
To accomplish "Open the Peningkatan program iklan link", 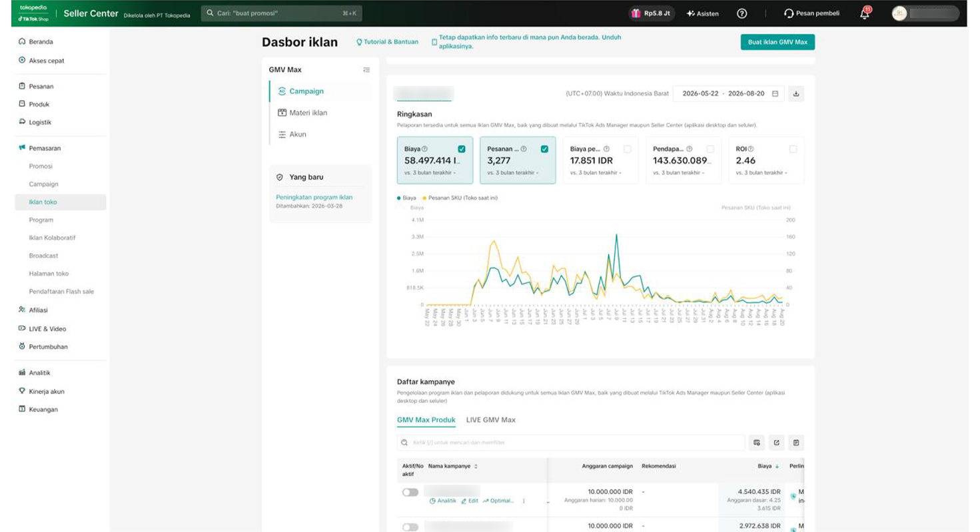I will [314, 197].
